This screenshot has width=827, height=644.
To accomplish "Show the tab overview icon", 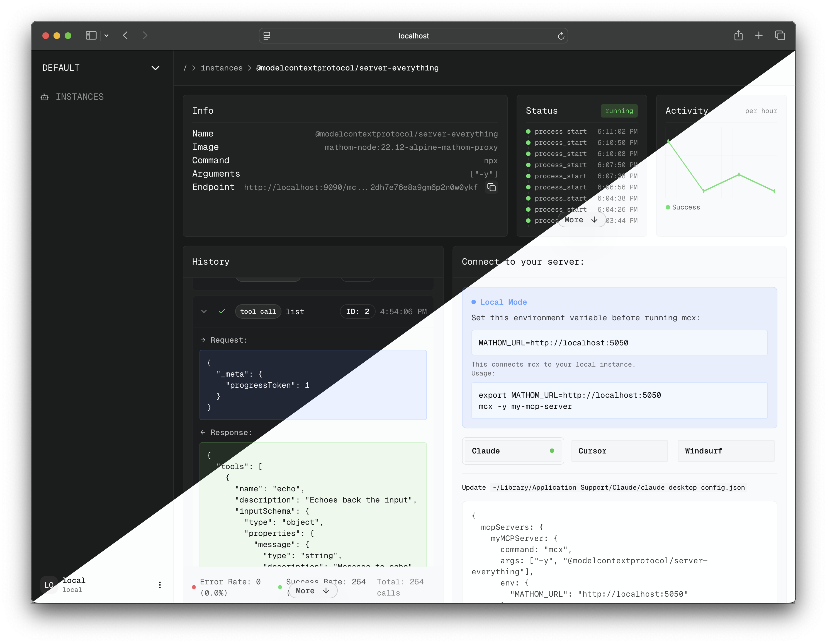I will 780,36.
